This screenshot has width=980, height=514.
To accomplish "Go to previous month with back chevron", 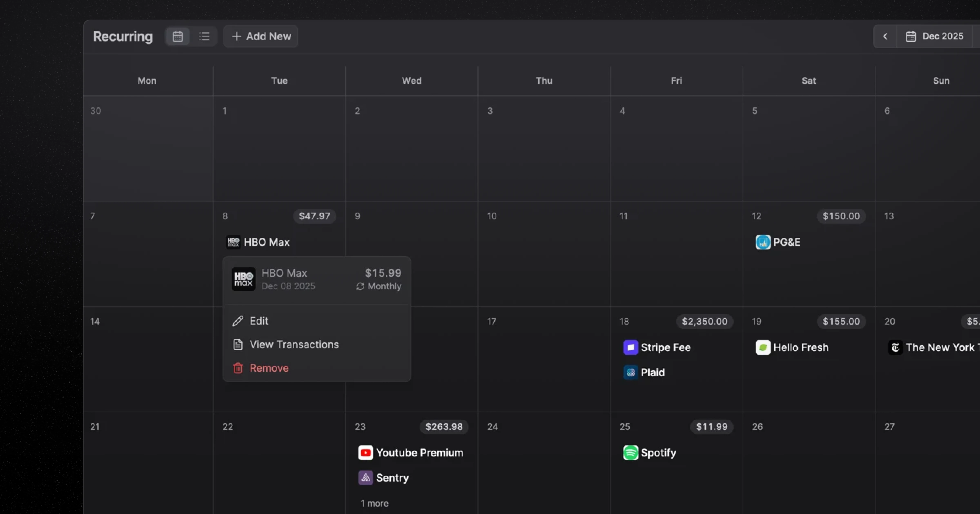I will point(885,36).
